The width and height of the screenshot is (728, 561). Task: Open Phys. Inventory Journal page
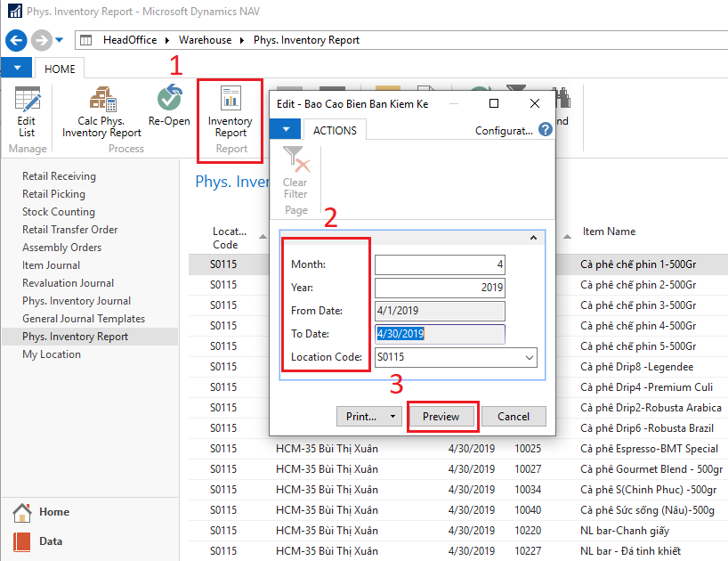pyautogui.click(x=77, y=301)
